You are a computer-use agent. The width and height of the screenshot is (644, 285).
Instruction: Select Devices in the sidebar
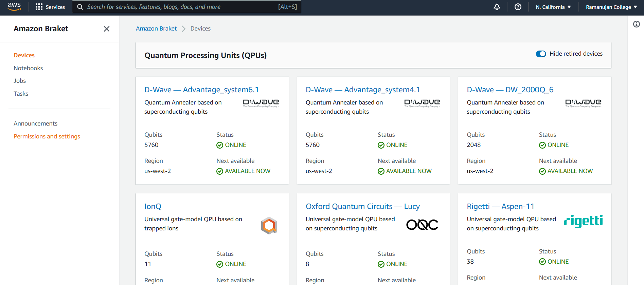24,55
